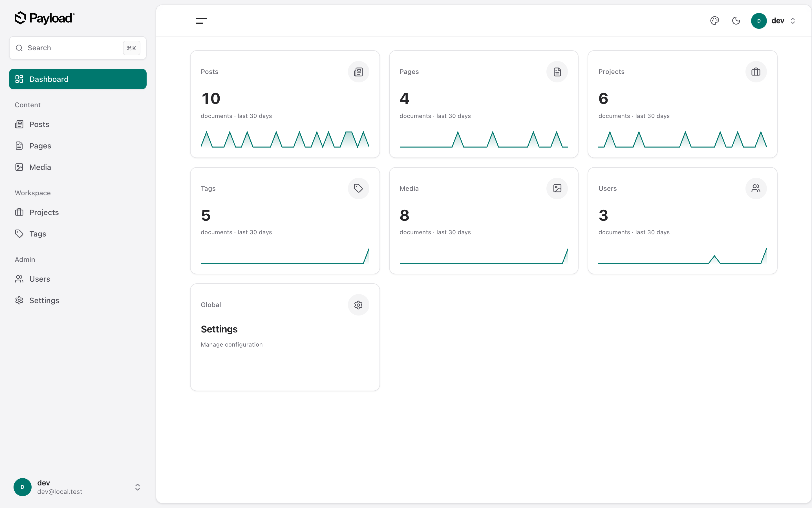Open Media in the sidebar
This screenshot has width=812, height=508.
[x=78, y=167]
